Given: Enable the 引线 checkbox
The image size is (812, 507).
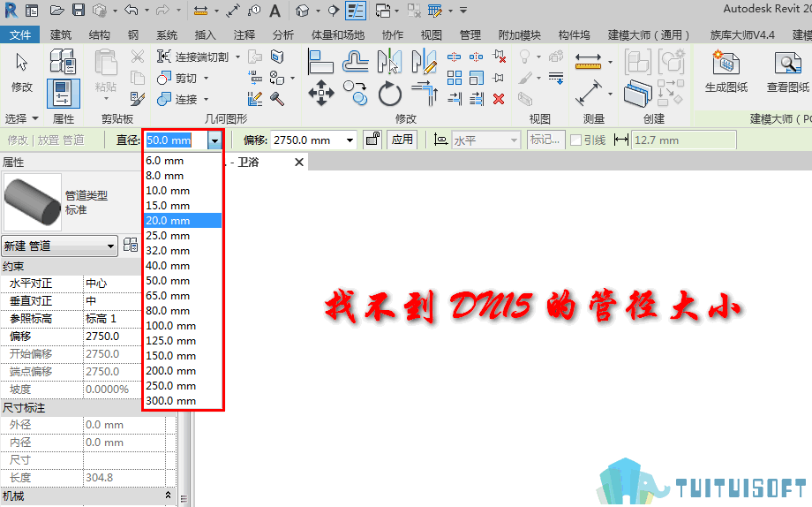Looking at the screenshot, I should (575, 140).
